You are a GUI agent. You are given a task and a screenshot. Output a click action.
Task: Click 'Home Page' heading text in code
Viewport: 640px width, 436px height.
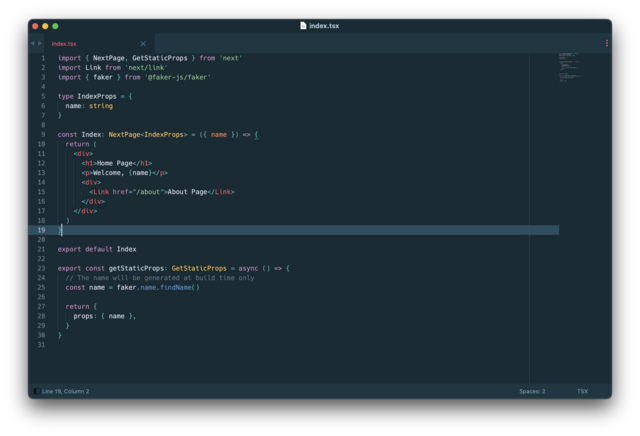point(115,163)
